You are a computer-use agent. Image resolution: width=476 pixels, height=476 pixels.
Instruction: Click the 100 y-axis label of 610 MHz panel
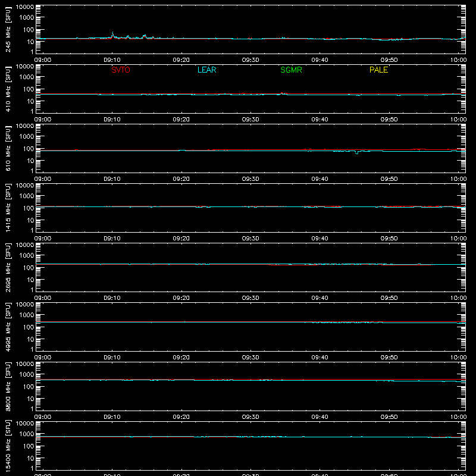29,149
